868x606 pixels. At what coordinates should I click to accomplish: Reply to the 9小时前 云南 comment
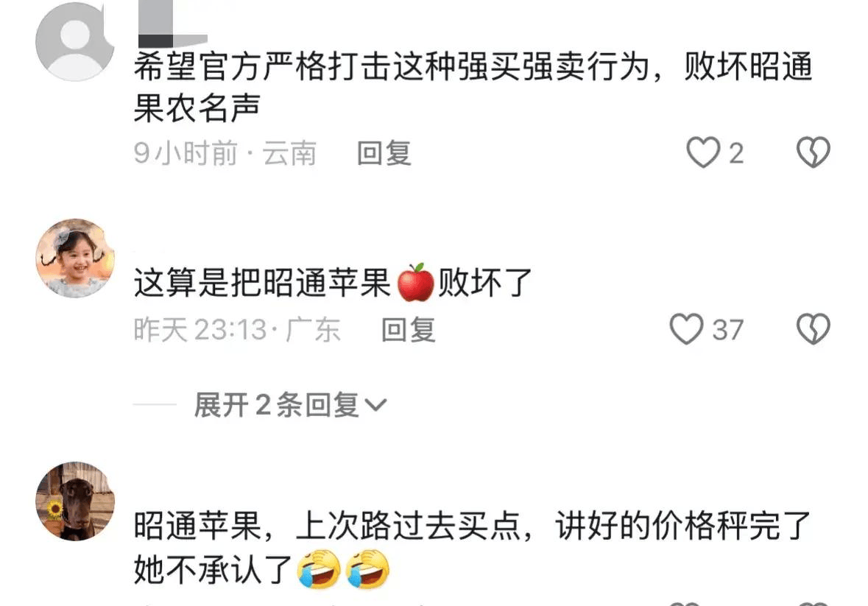click(384, 153)
